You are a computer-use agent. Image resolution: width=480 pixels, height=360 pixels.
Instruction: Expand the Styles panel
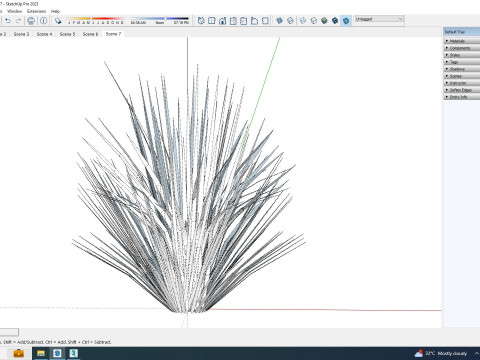tap(462, 55)
